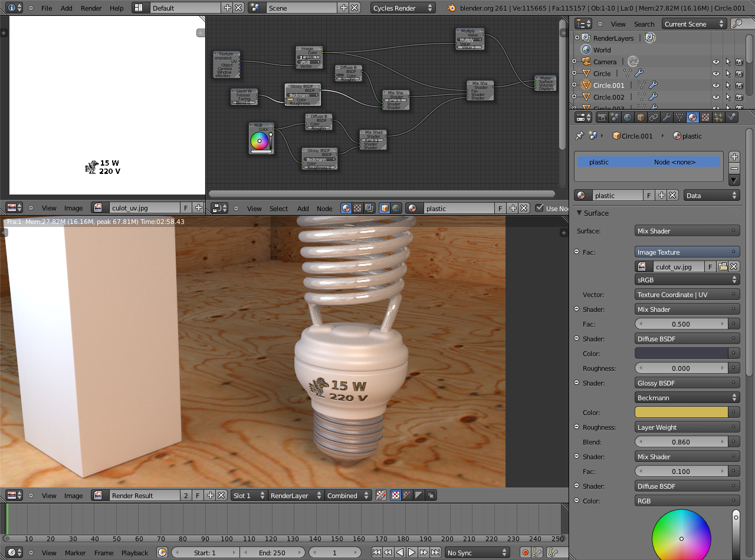
Task: Toggle selectability of the Camera object
Action: tap(728, 62)
